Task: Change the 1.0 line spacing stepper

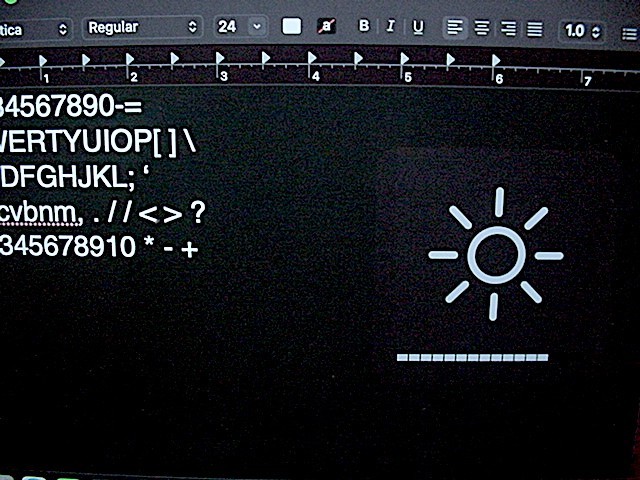Action: 582,31
